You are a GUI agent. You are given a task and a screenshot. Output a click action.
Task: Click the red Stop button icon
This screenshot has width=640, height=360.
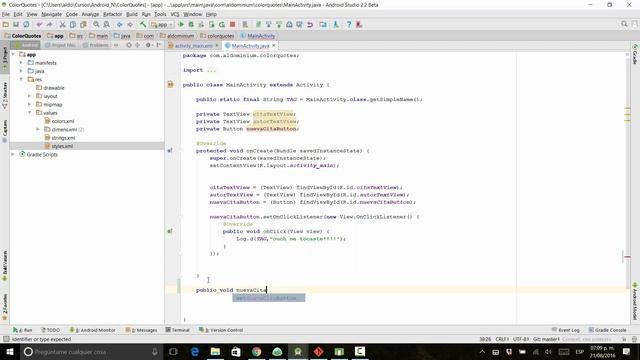[232, 24]
